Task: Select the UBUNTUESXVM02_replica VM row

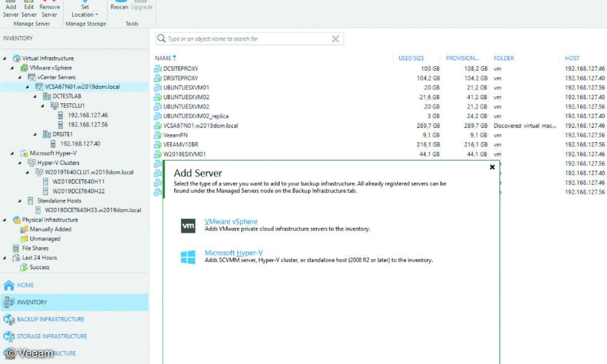Action: [380, 116]
